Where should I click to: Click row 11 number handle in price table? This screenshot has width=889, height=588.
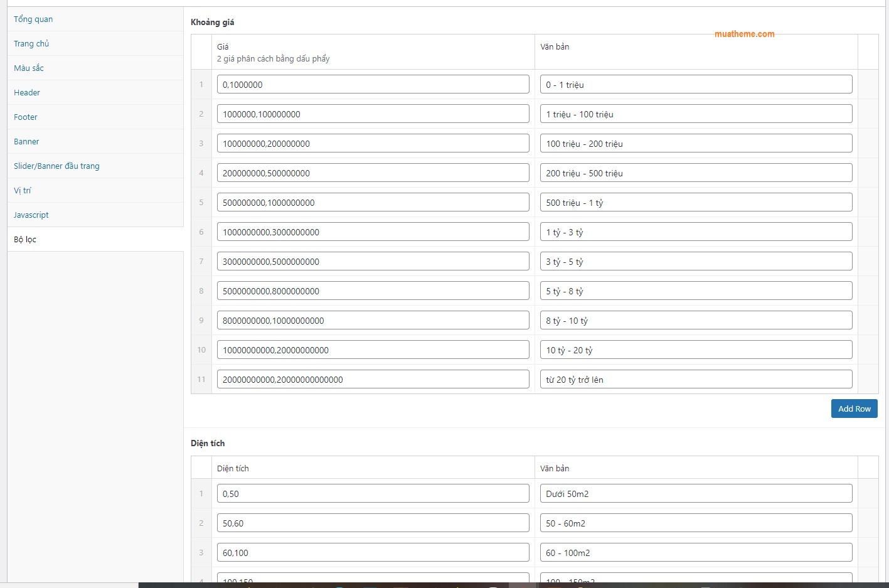[x=201, y=380]
